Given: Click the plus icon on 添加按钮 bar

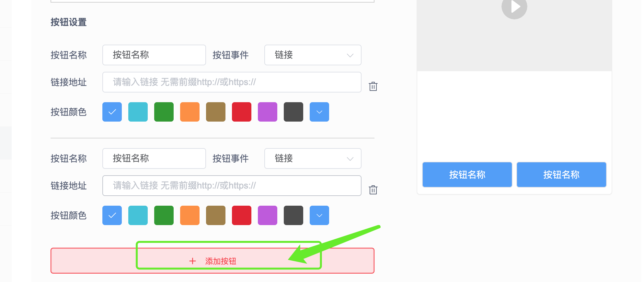Looking at the screenshot, I should tap(193, 261).
